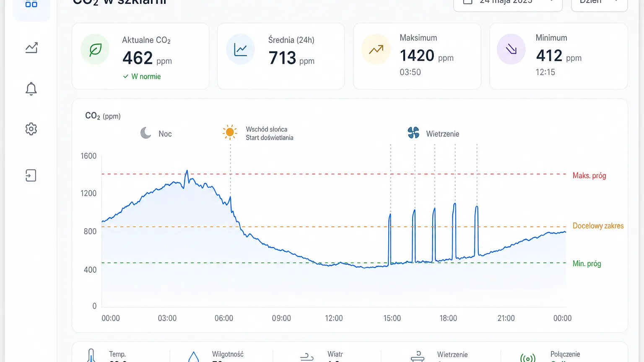Click the moon Noc icon
Screen dimensions: 644x362
[146, 133]
